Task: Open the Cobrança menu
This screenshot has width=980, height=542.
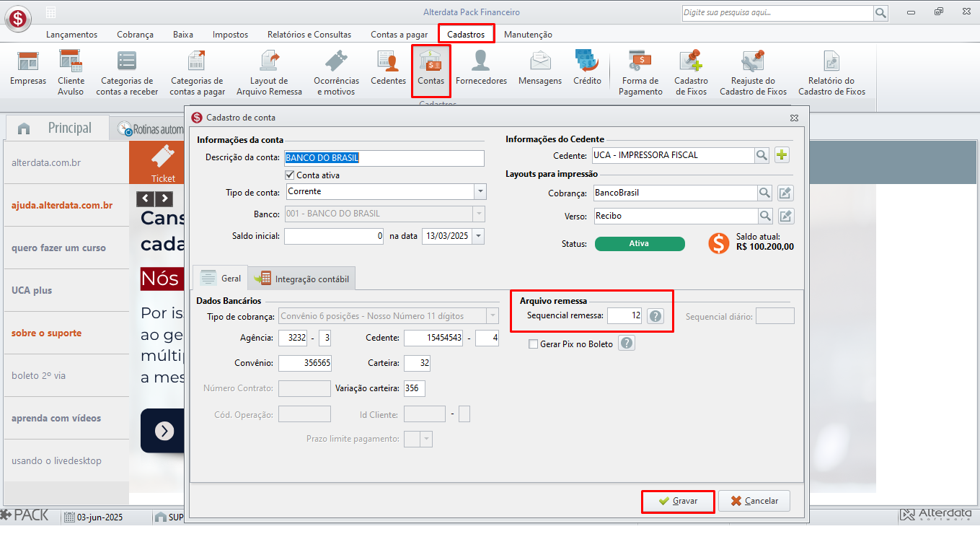Action: pyautogui.click(x=135, y=34)
